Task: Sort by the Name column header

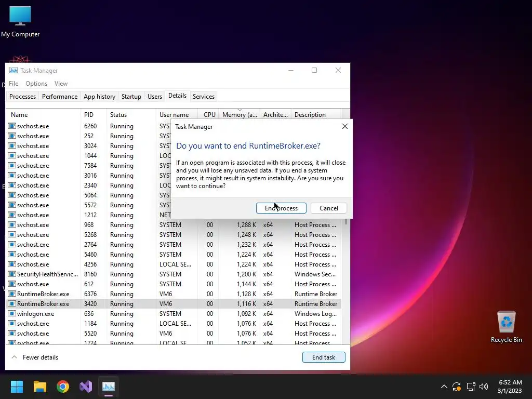Action: click(x=44, y=115)
